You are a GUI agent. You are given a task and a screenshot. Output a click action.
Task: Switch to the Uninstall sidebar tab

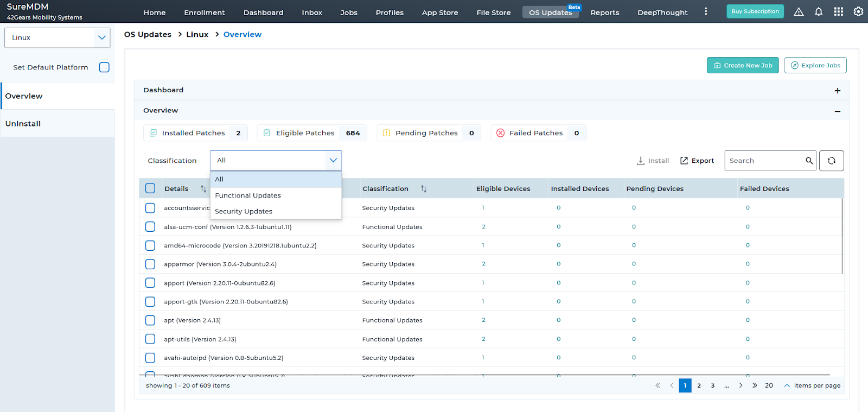[x=23, y=124]
